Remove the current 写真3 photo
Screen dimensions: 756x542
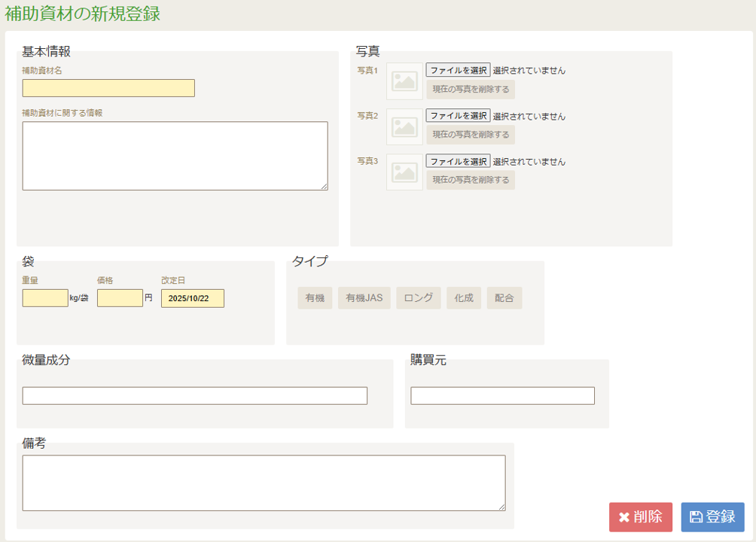click(471, 180)
